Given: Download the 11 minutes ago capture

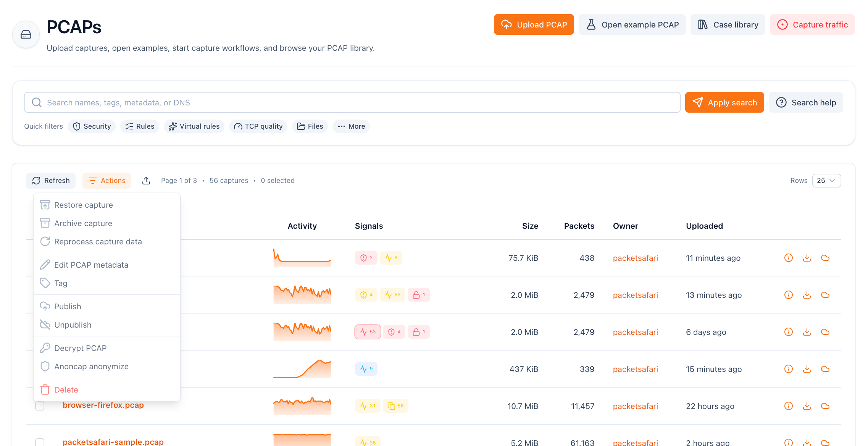Looking at the screenshot, I should (x=807, y=258).
